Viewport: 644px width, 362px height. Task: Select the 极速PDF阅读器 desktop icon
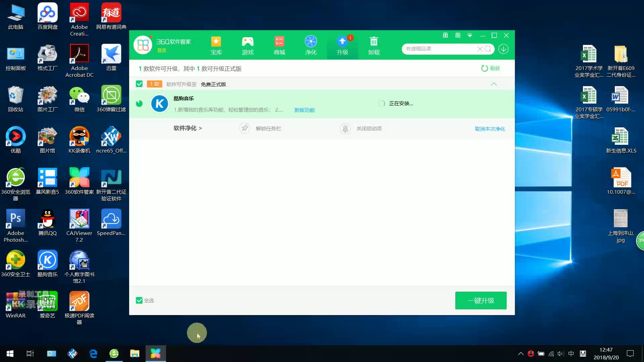tap(79, 308)
